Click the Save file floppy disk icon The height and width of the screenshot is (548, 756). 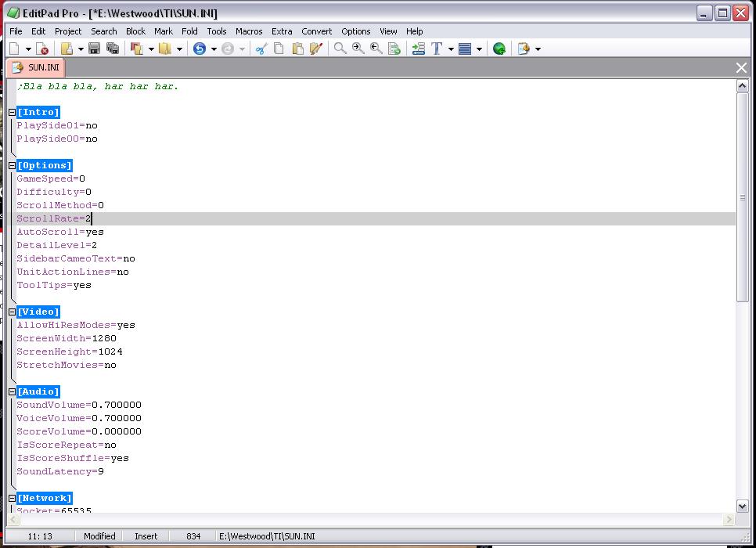[94, 49]
